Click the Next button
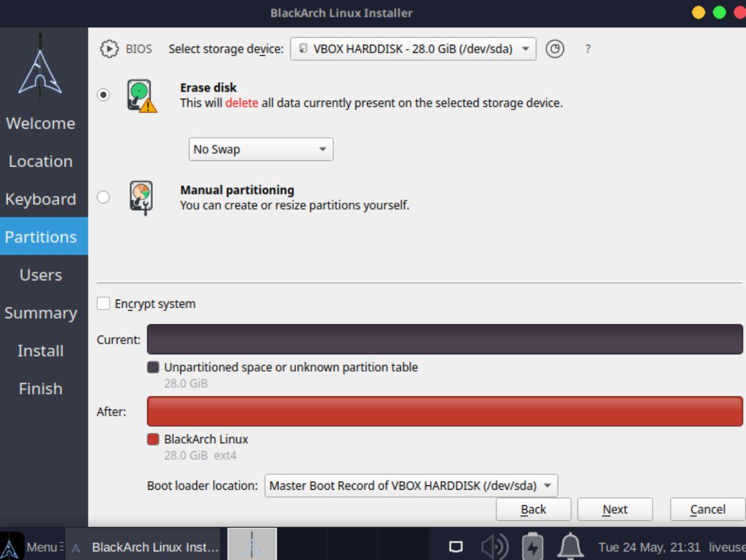The width and height of the screenshot is (746, 560). point(615,509)
